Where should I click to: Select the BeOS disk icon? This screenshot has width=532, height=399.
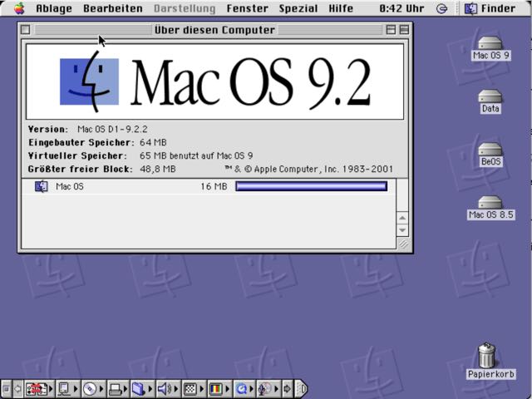click(490, 155)
